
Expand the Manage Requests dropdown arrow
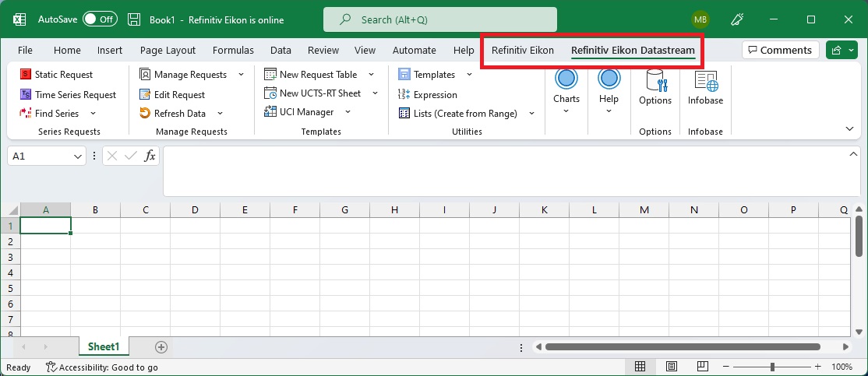(x=241, y=75)
